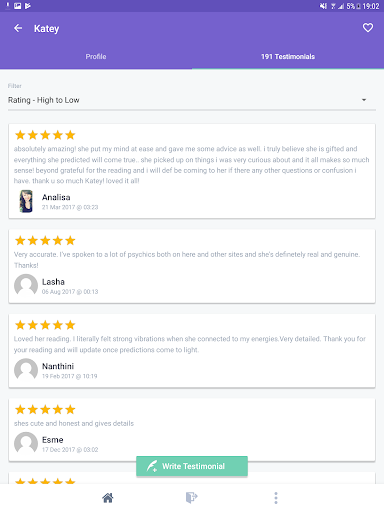This screenshot has height=512, width=384.
Task: Open the 191 Testimonials tab
Action: click(288, 57)
